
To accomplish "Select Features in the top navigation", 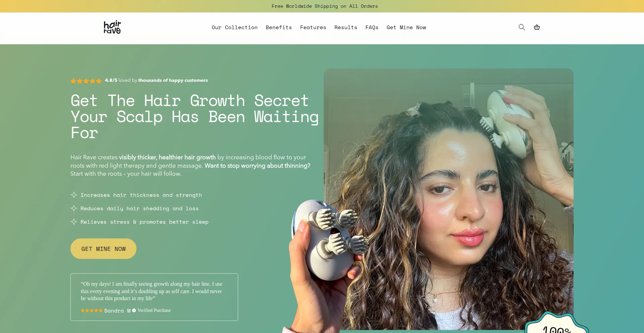I will pos(313,27).
